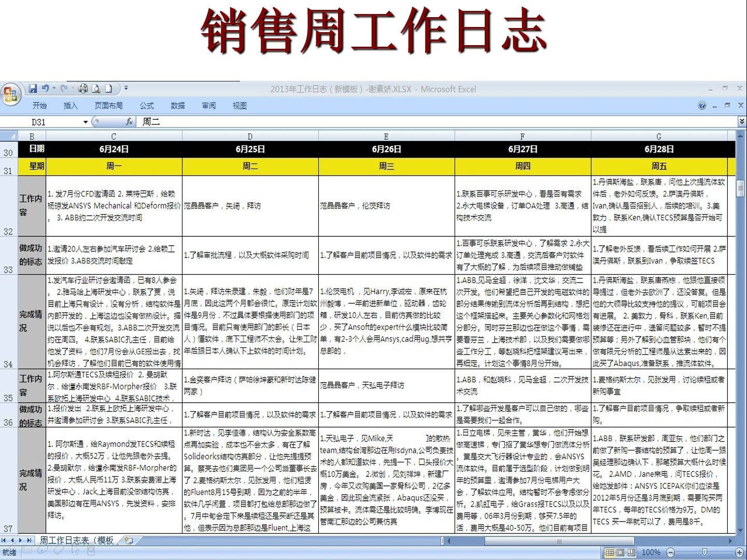Click the Excel Help question mark icon
The width and height of the screenshot is (747, 560).
point(702,106)
